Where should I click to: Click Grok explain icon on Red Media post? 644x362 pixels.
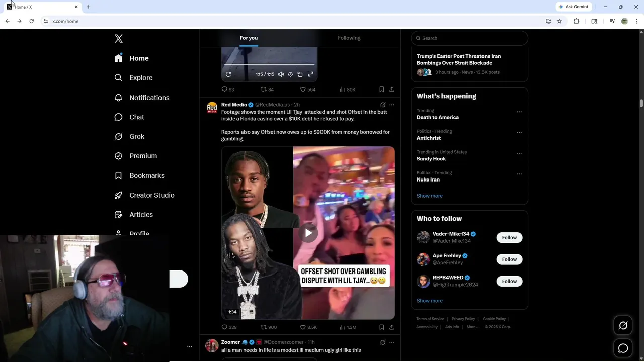383,105
